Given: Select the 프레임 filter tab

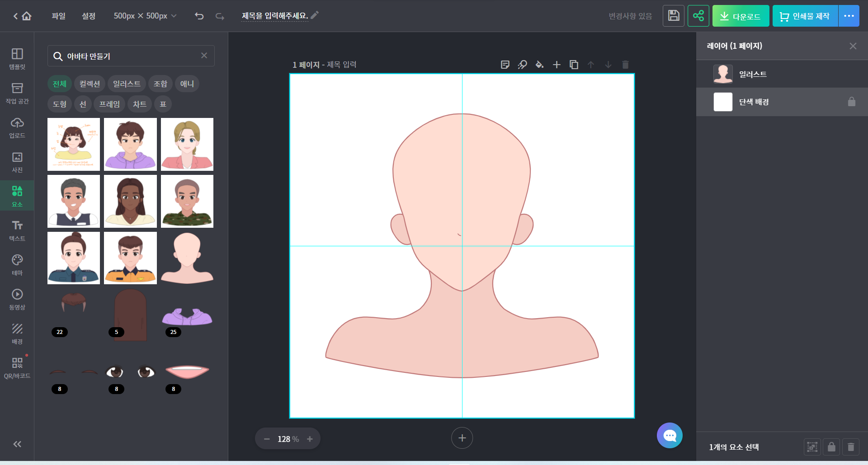Looking at the screenshot, I should (109, 104).
